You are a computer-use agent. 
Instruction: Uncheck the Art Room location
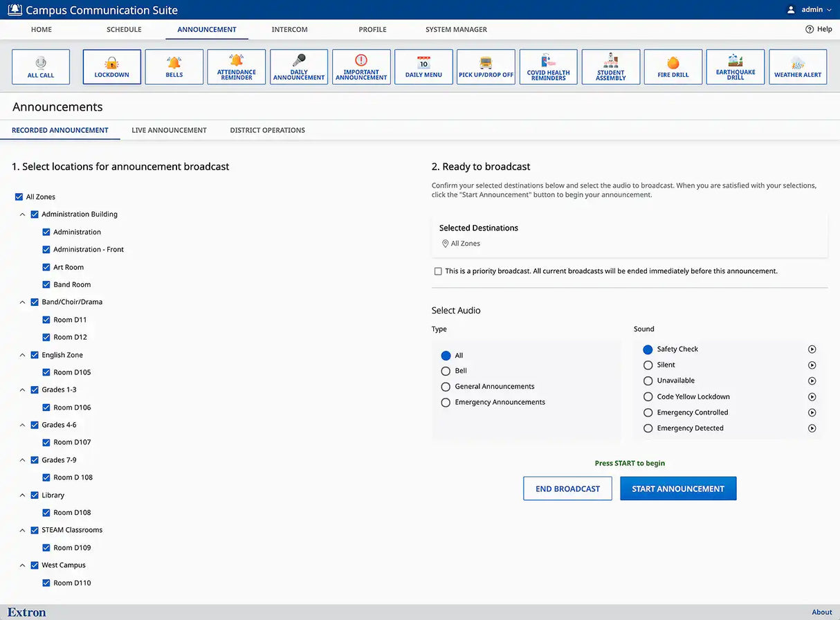tap(46, 267)
